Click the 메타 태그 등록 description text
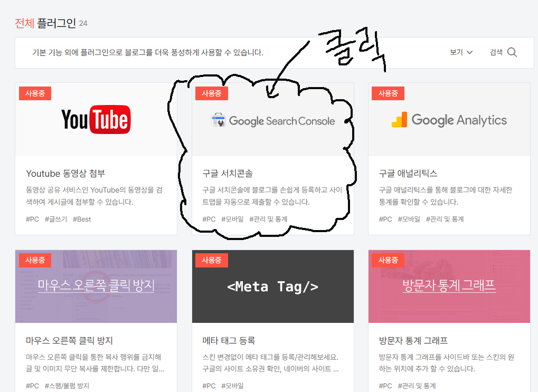Screen dimensions: 538x392 [x=271, y=363]
